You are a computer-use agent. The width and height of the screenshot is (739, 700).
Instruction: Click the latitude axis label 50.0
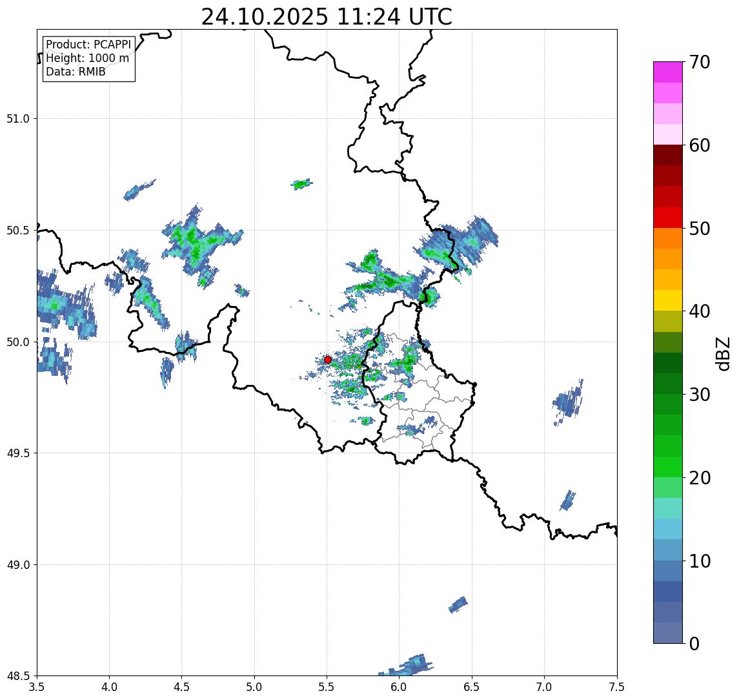[18, 342]
